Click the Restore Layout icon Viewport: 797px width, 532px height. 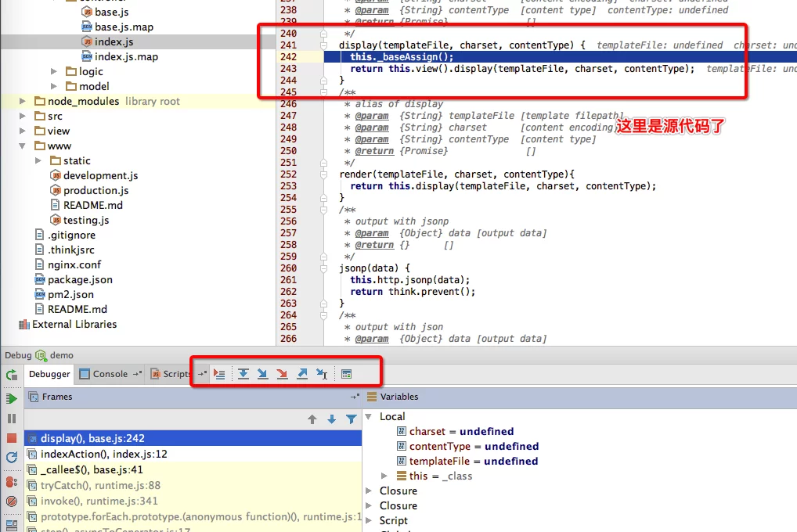pos(12,524)
